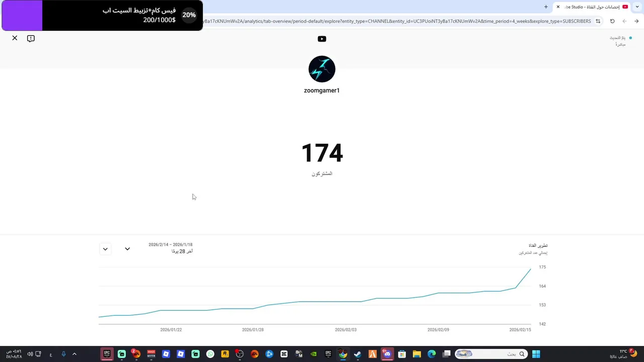Image resolution: width=644 pixels, height=362 pixels.
Task: Open the browser tab search chevron
Action: pyautogui.click(x=637, y=7)
